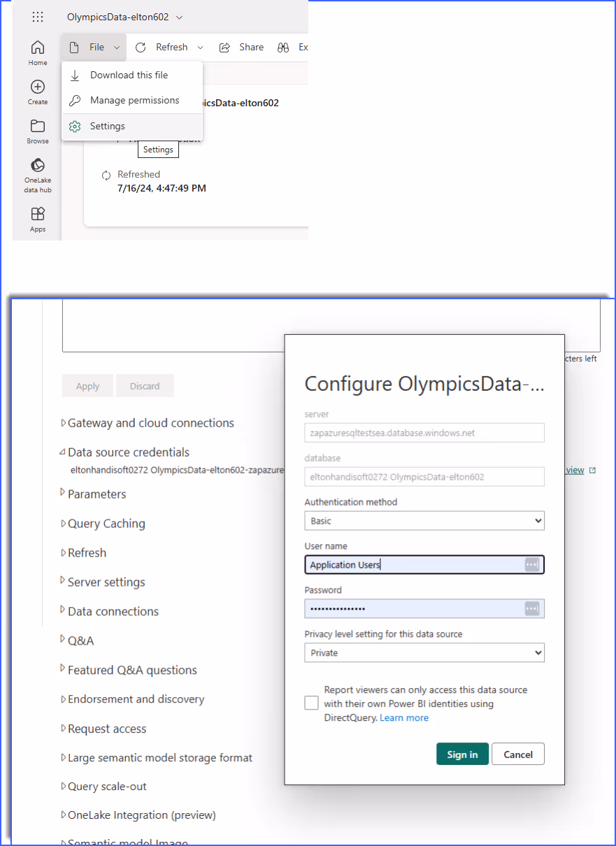Open Browse folder icon in sidebar
This screenshot has width=616, height=846.
click(x=38, y=127)
